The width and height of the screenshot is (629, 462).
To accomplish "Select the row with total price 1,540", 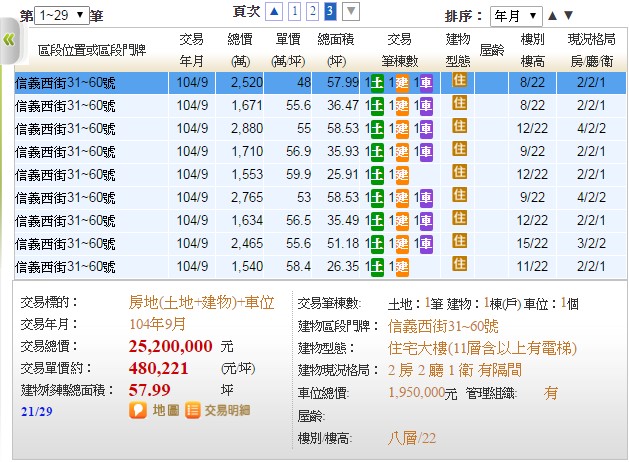I will tap(320, 267).
